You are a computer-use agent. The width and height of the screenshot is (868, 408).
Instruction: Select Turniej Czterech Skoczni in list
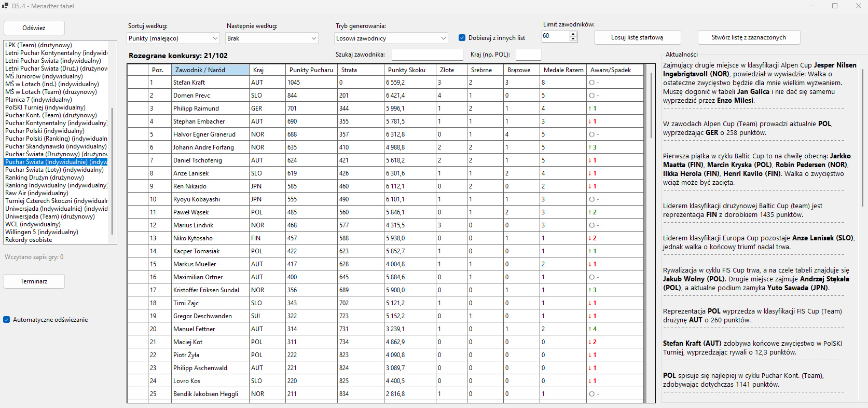(x=56, y=201)
